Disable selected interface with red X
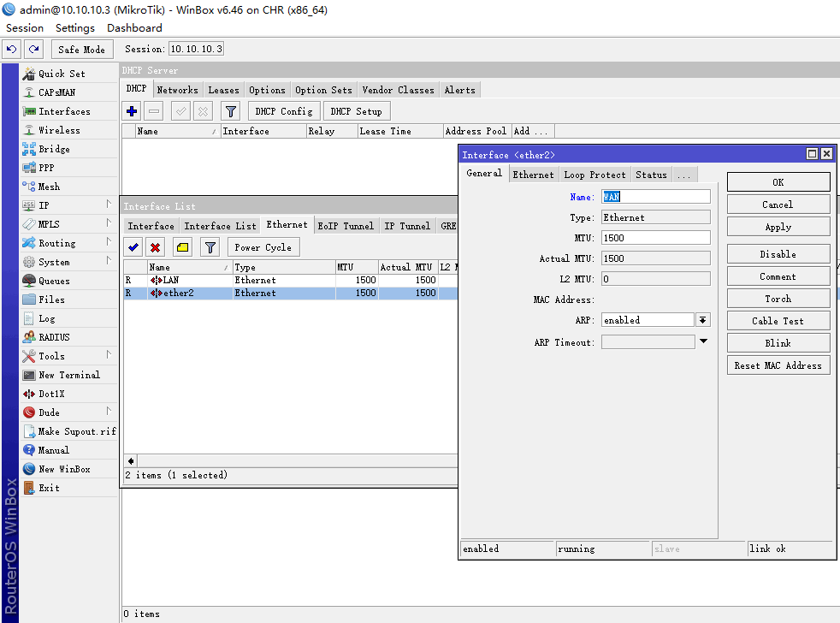The image size is (840, 623). (156, 247)
